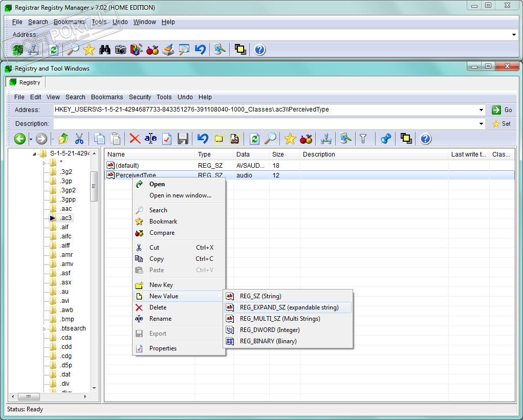
Task: Click the blue undo arrow in registry toolbar
Action: [203, 139]
